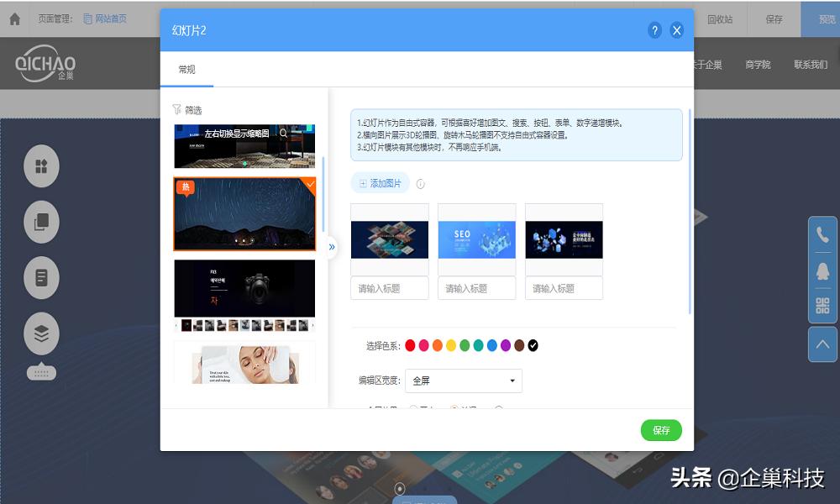This screenshot has width=840, height=504.
Task: Click the first 请输入标题 input field
Action: (x=389, y=288)
